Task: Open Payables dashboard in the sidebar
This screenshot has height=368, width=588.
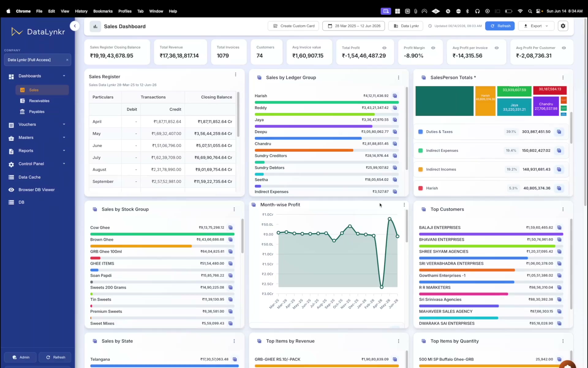Action: tap(42, 112)
